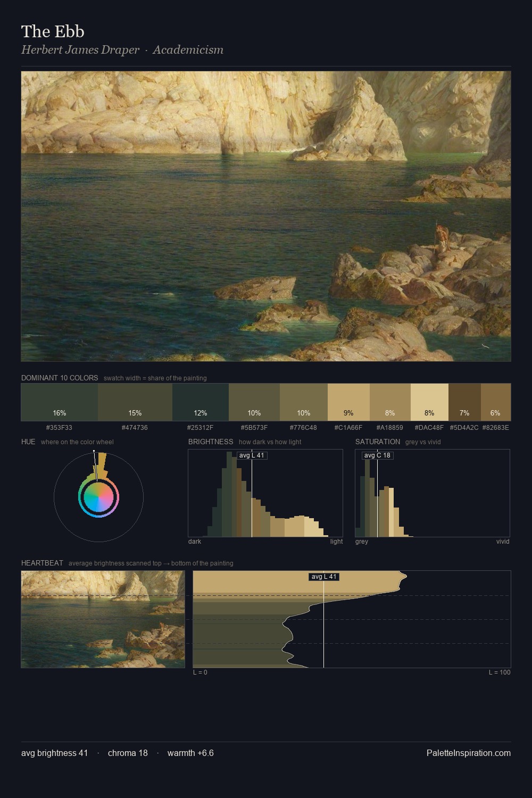Select the 15% swatch #474736
Image resolution: width=532 pixels, height=798 pixels.
[x=135, y=402]
